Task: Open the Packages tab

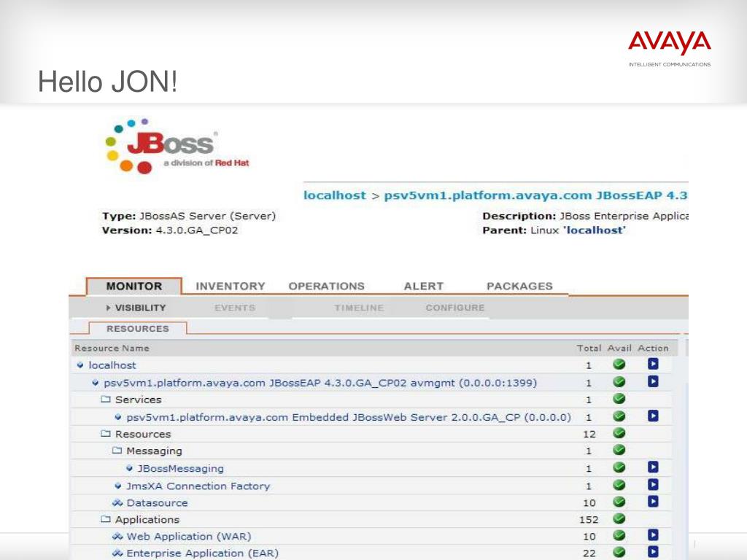Action: point(519,286)
